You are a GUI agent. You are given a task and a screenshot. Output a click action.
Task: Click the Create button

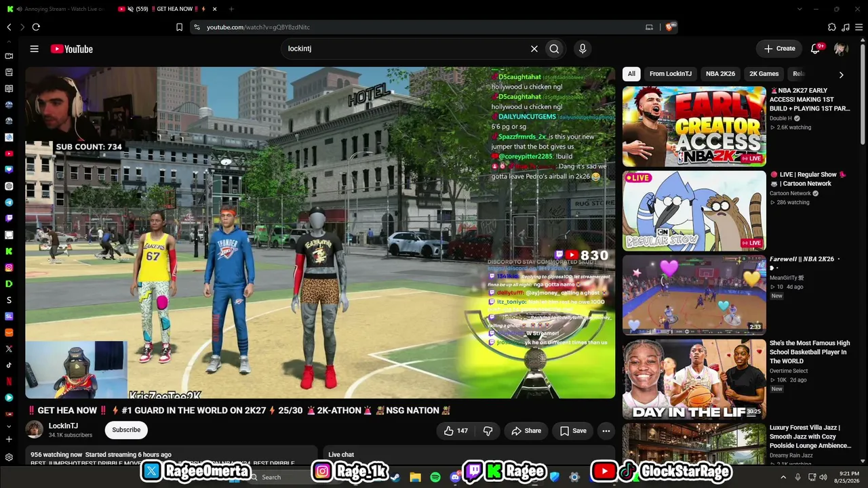click(x=779, y=49)
